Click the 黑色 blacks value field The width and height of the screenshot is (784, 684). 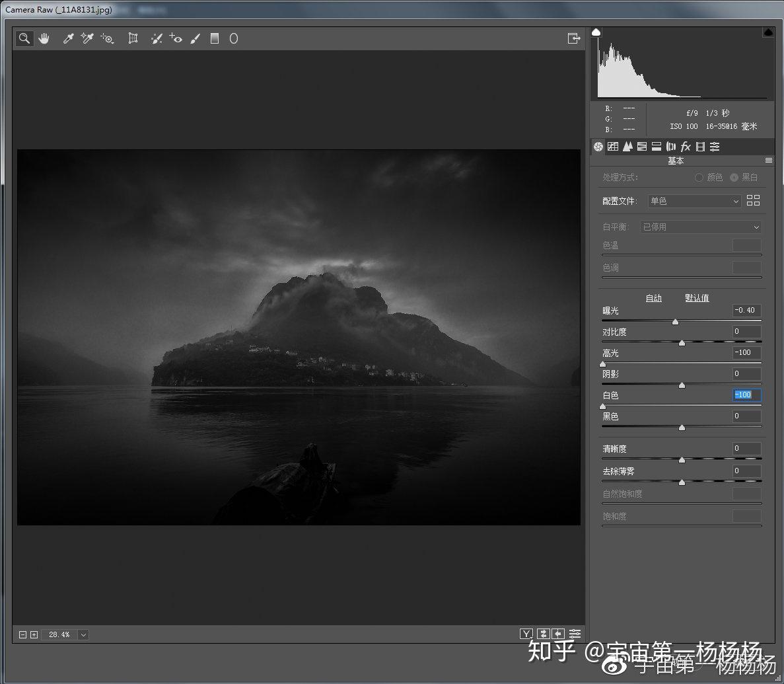[746, 416]
